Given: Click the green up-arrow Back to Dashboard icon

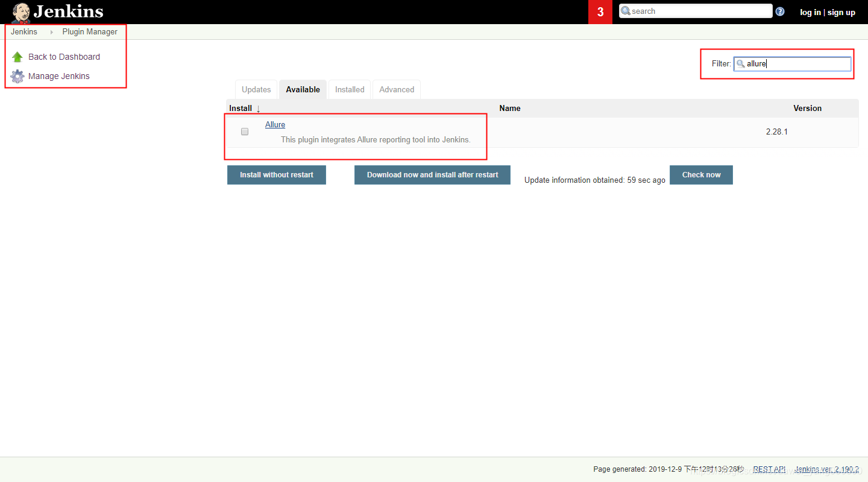Looking at the screenshot, I should tap(17, 57).
